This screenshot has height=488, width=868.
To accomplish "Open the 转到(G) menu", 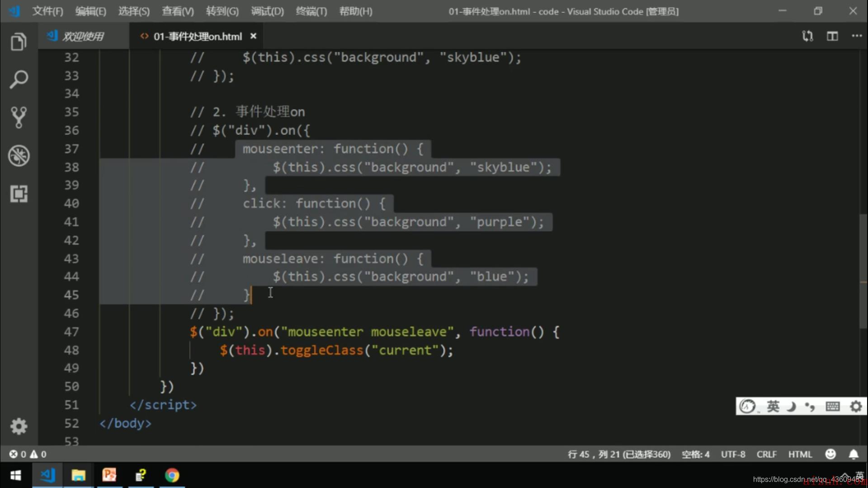I will (x=222, y=11).
